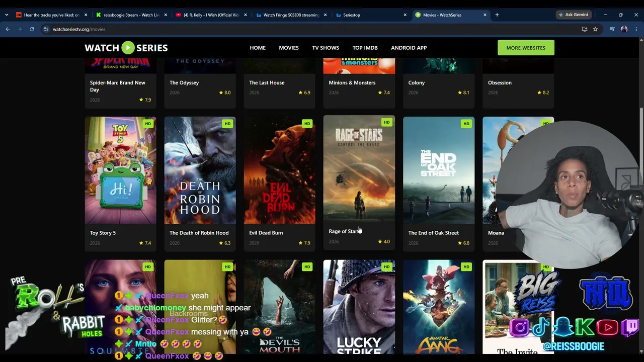The width and height of the screenshot is (644, 362).
Task: Click the 4.0 rating on Rage of Stars
Action: click(384, 241)
